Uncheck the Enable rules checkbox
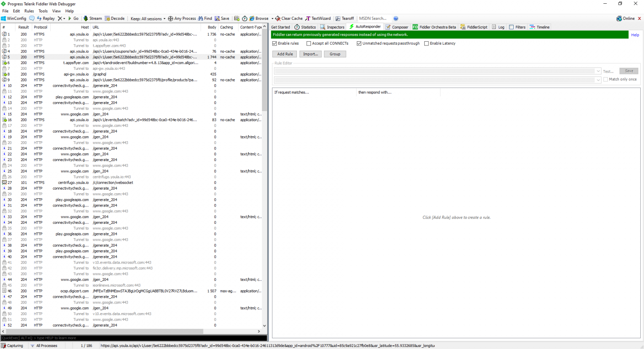 (x=275, y=43)
